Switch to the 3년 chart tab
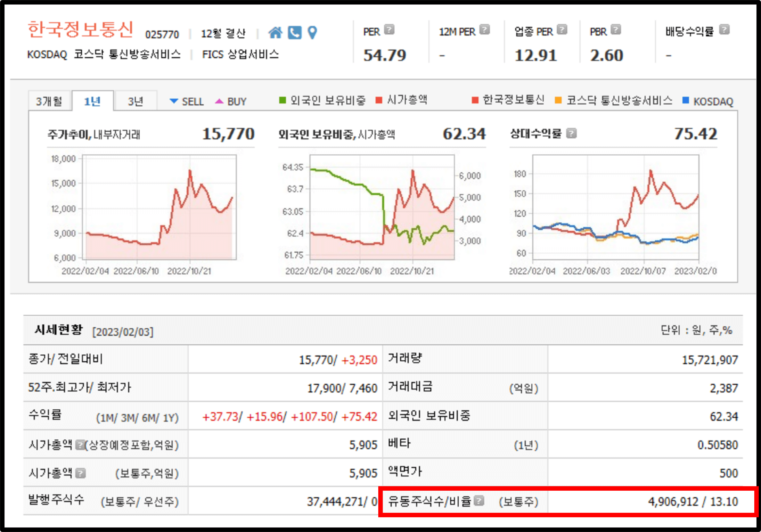 [135, 101]
